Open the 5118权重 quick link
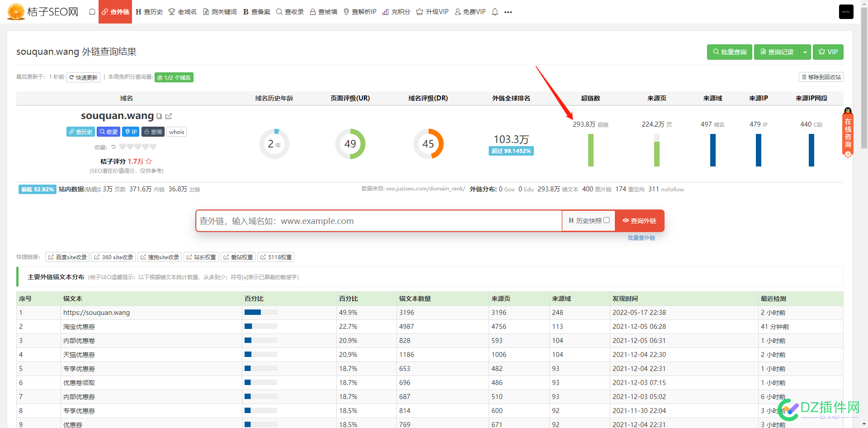Image resolution: width=868 pixels, height=428 pixels. (x=276, y=257)
